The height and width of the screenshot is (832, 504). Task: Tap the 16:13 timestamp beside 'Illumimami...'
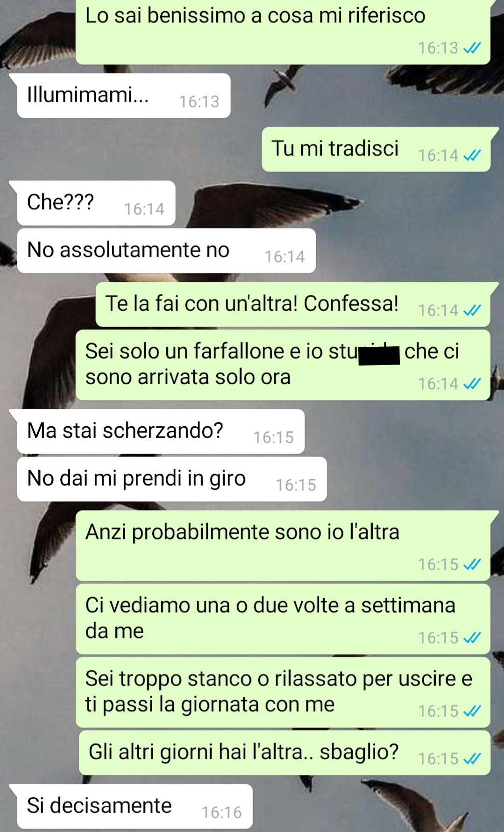point(199,102)
